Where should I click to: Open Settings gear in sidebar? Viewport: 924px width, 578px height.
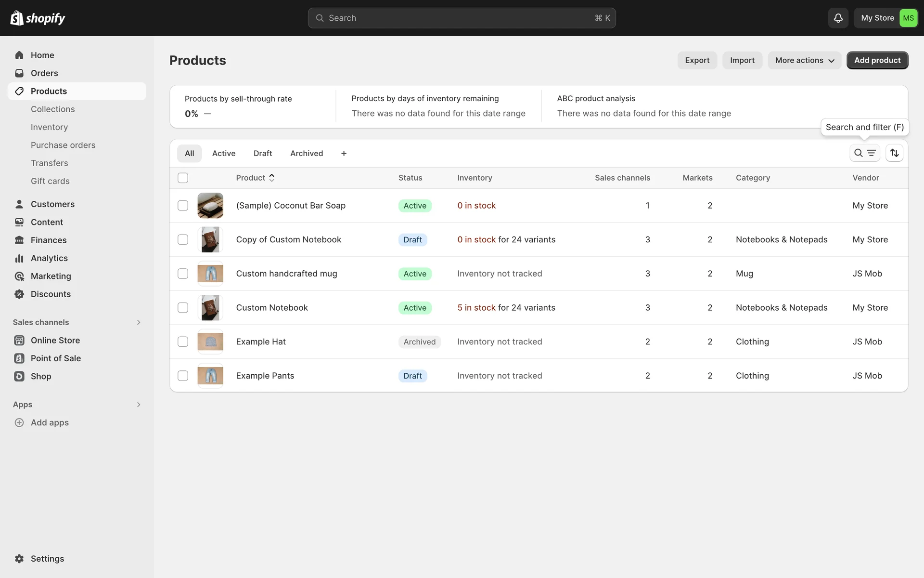tap(19, 559)
